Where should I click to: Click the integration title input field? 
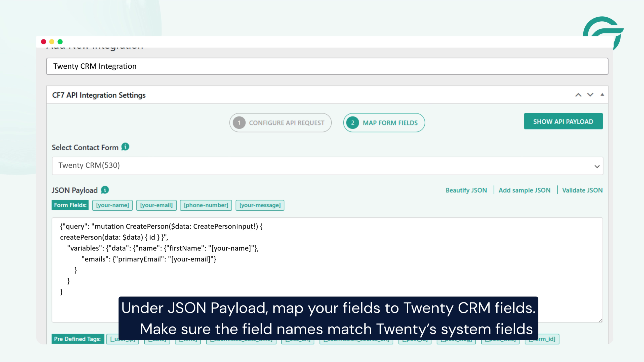tap(327, 66)
